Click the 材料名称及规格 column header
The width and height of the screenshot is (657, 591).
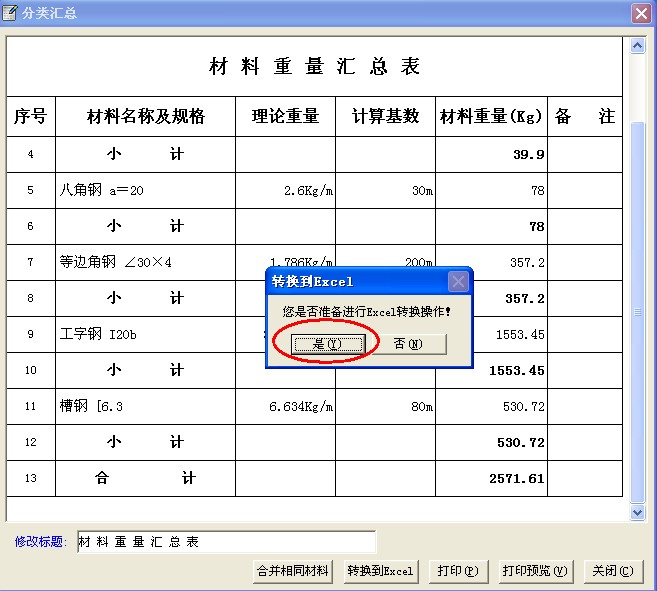click(x=145, y=117)
